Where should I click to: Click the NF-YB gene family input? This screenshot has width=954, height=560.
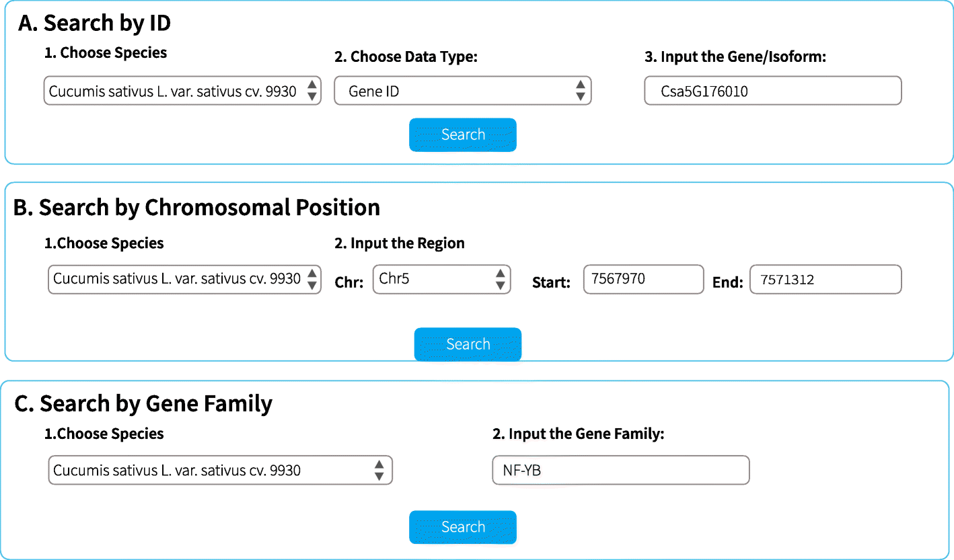click(x=620, y=470)
